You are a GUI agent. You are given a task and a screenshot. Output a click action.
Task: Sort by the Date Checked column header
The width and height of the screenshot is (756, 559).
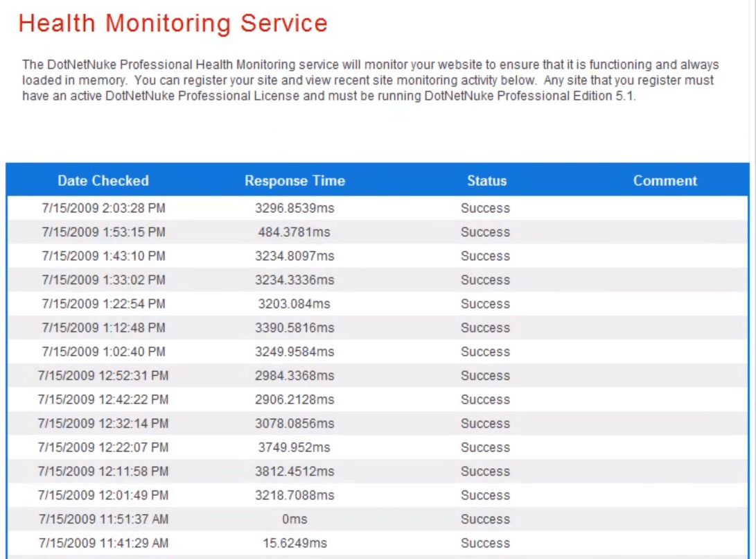click(x=103, y=180)
